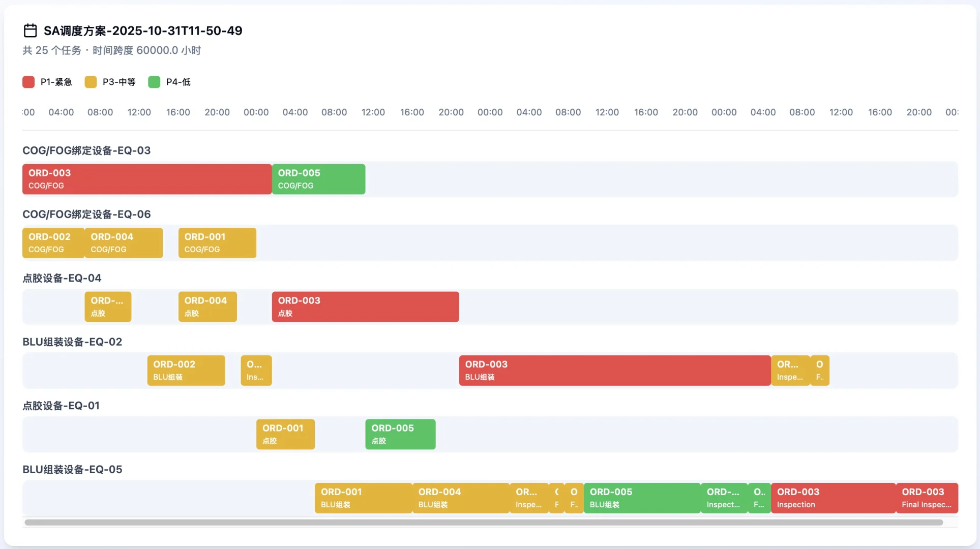The width and height of the screenshot is (980, 549).
Task: Select red ORD-003 Inspection task on EQ-05
Action: click(833, 498)
